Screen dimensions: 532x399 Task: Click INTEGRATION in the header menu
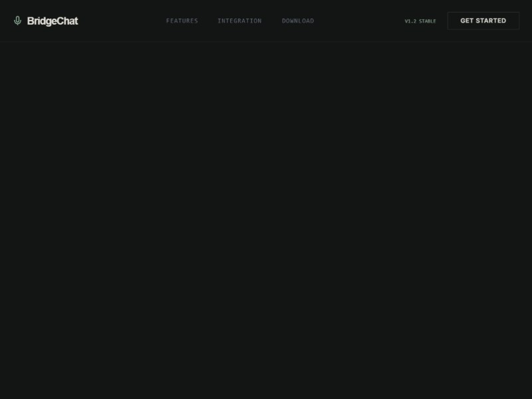point(239,21)
